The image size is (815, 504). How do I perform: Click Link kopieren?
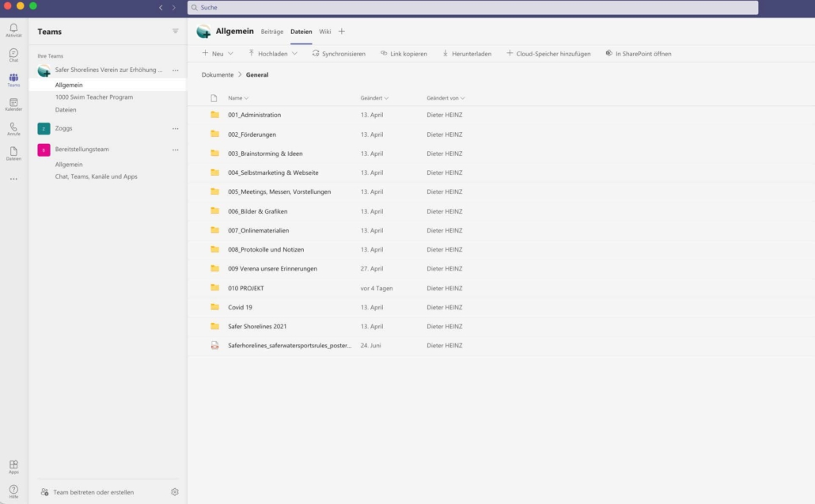pos(404,54)
